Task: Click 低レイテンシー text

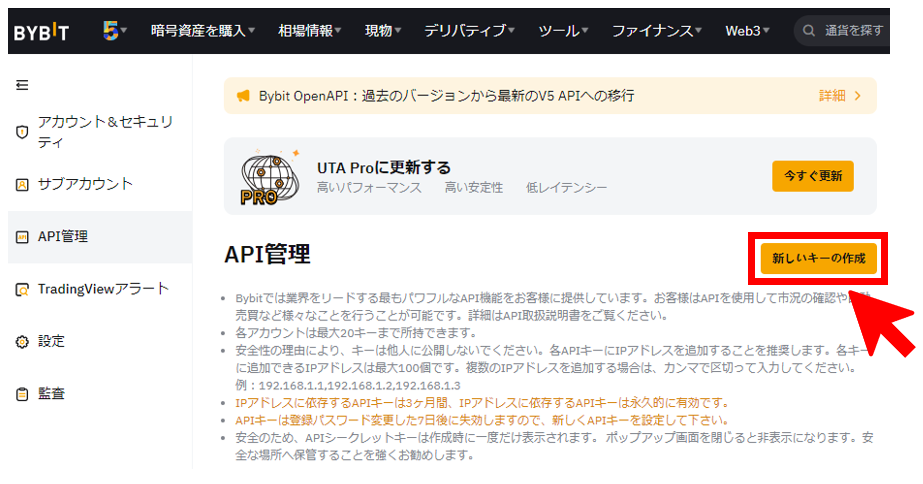Action: coord(566,188)
